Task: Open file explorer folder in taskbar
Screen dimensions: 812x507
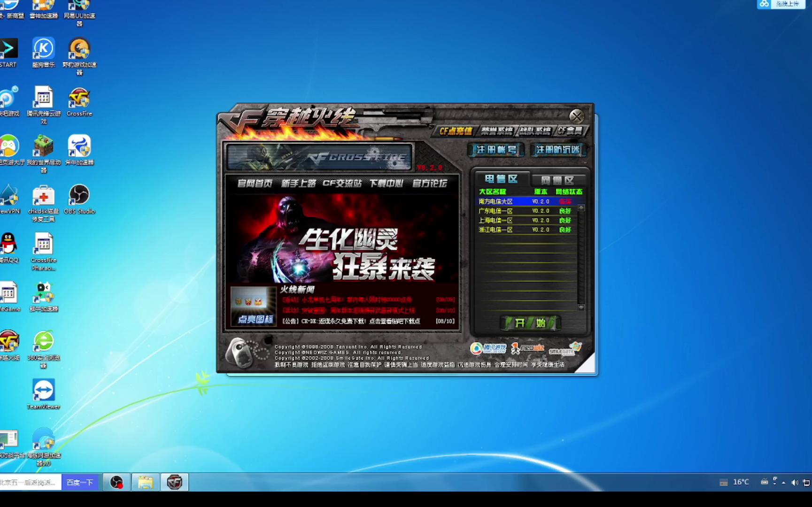Action: [146, 482]
